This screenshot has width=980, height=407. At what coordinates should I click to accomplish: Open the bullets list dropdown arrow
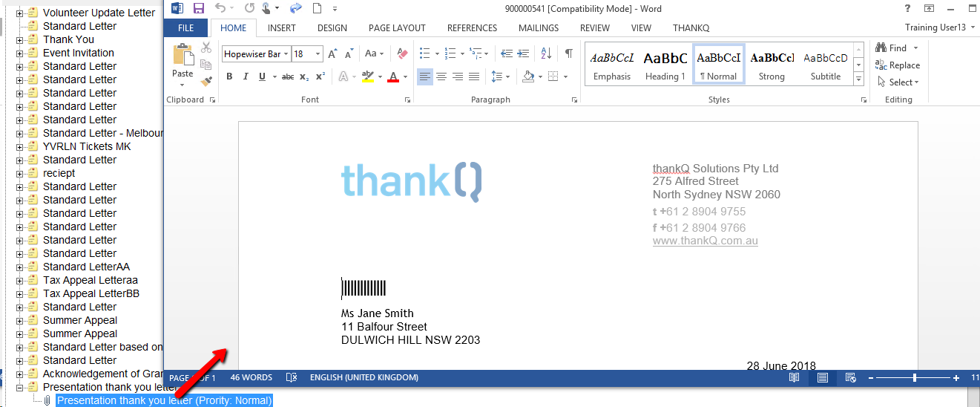tap(437, 53)
